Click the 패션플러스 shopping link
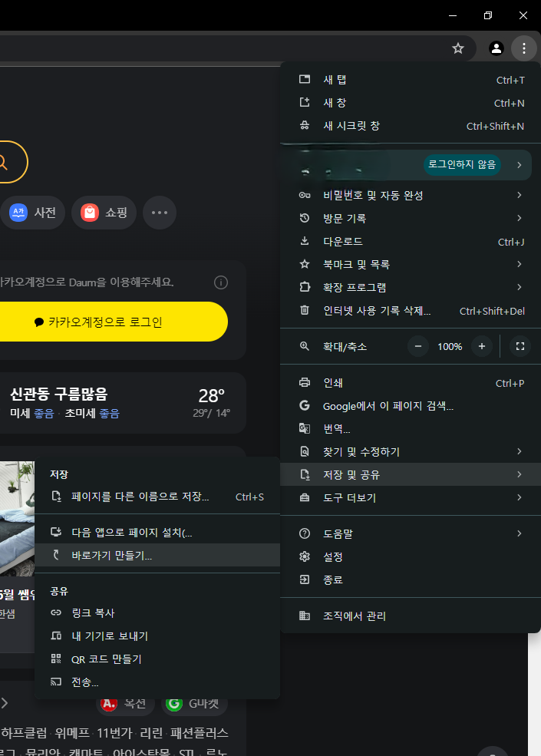The image size is (541, 756). (x=200, y=733)
